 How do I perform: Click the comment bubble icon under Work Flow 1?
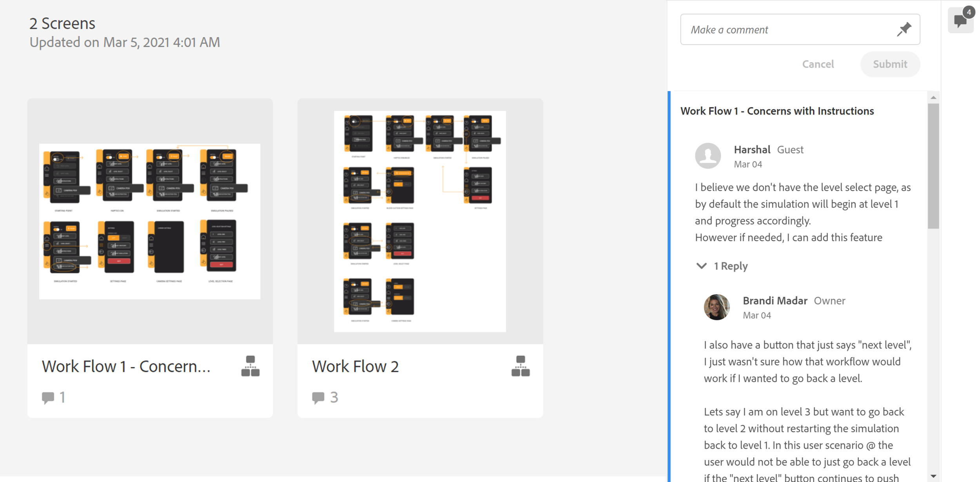(x=48, y=398)
